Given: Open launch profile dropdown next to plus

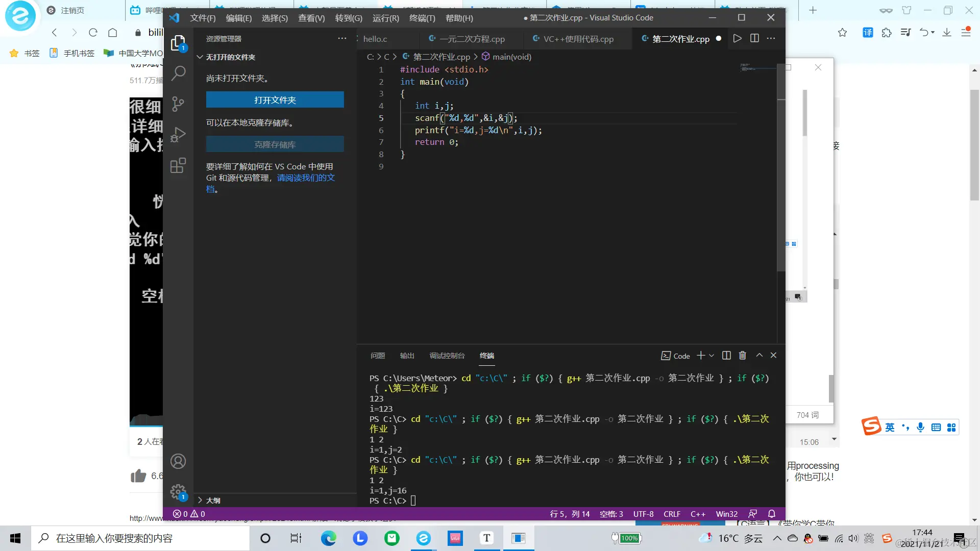Looking at the screenshot, I should tap(712, 356).
